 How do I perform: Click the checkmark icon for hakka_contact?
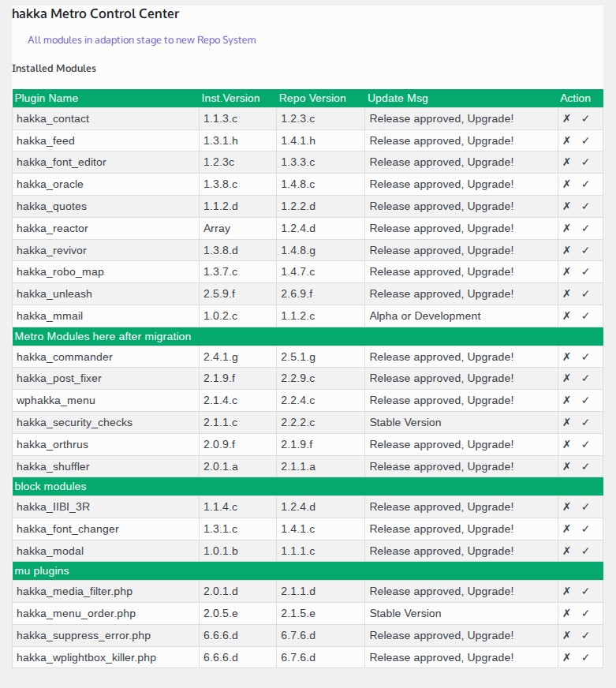coord(585,118)
